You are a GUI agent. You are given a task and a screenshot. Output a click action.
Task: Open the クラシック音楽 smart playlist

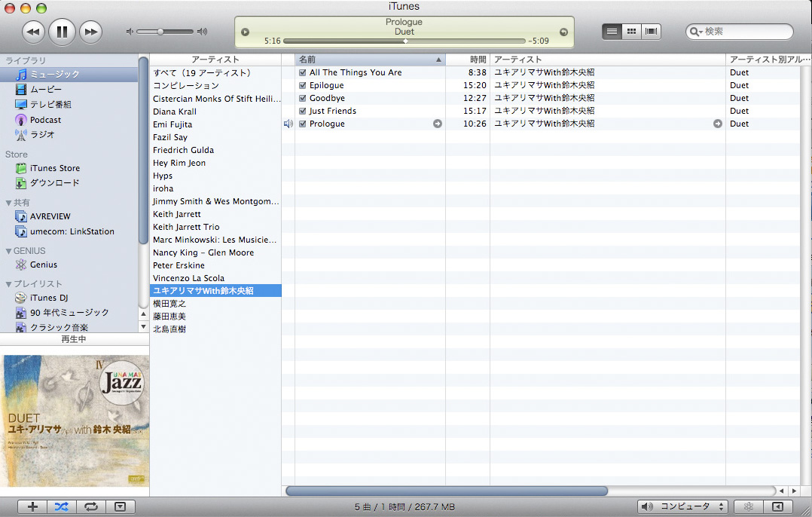tap(52, 327)
